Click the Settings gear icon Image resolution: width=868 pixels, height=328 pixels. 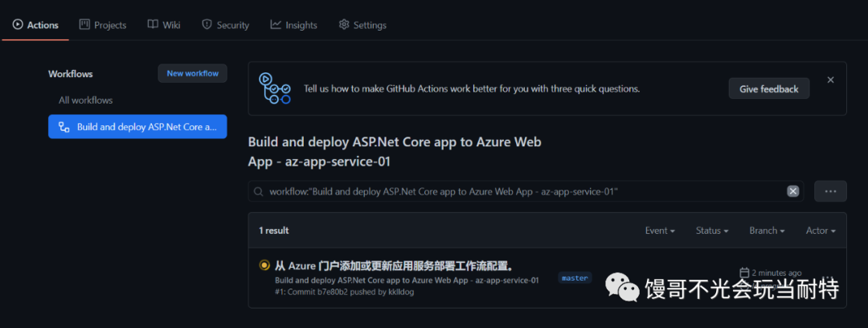coord(344,24)
